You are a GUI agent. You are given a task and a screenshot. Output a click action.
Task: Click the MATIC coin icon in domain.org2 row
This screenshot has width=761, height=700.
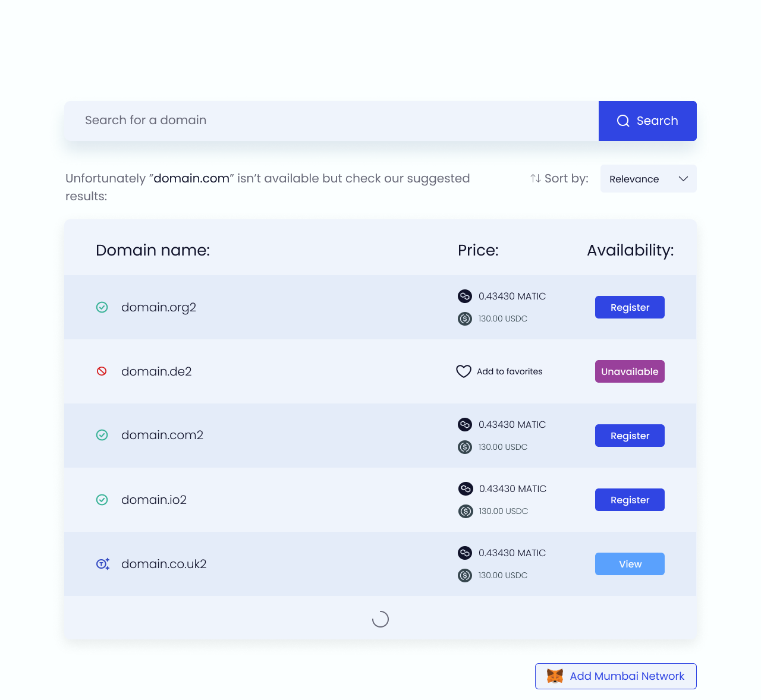[x=465, y=296]
